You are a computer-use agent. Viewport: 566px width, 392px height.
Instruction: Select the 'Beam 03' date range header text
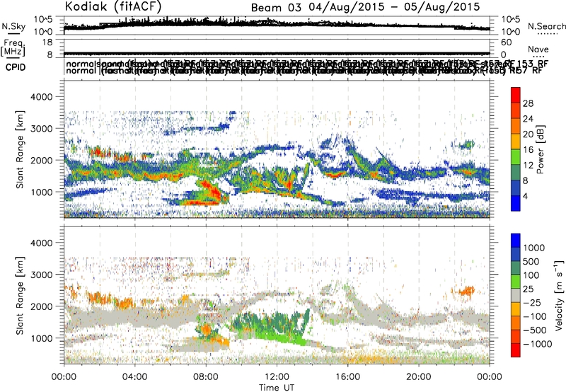(x=365, y=7)
